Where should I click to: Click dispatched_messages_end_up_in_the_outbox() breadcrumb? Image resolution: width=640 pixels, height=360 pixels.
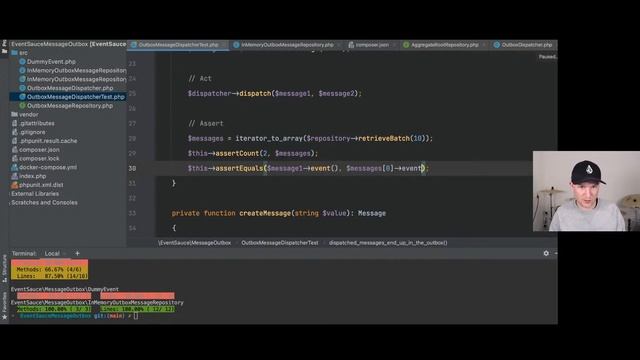[x=388, y=243]
